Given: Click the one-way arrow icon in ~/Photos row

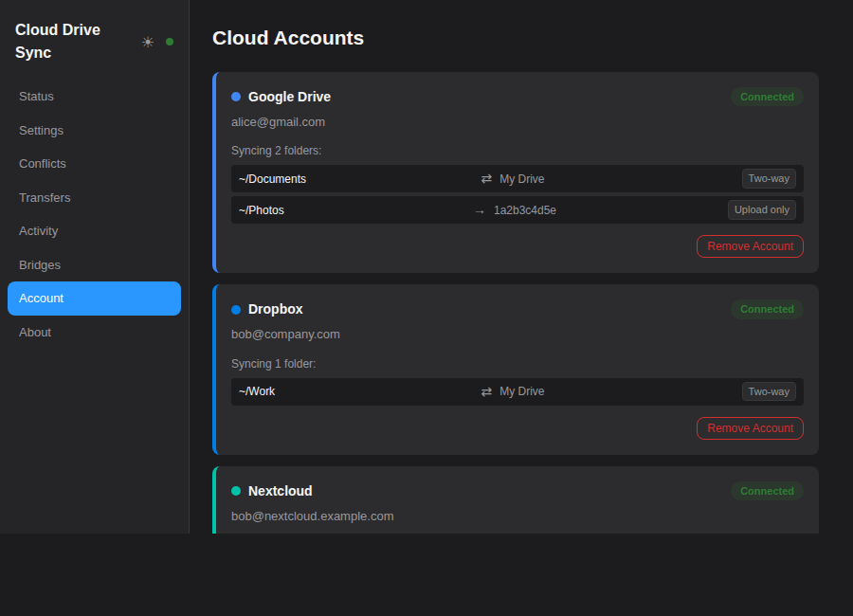Looking at the screenshot, I should [x=480, y=211].
